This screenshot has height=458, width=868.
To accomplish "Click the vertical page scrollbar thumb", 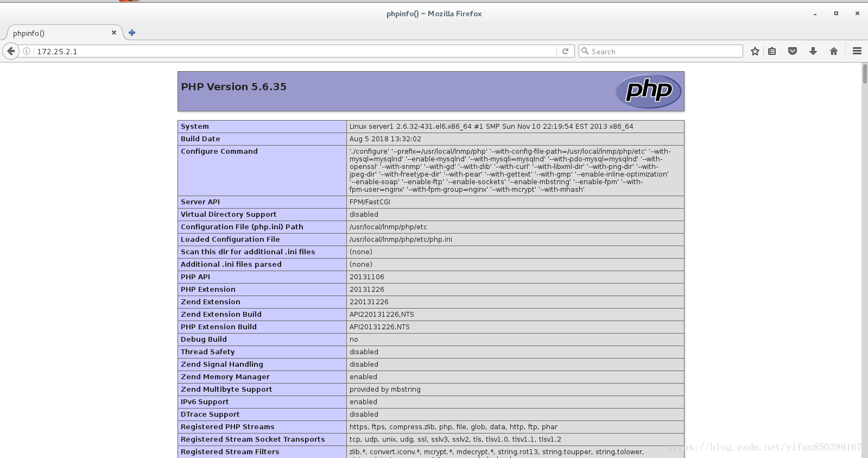I will click(x=865, y=73).
